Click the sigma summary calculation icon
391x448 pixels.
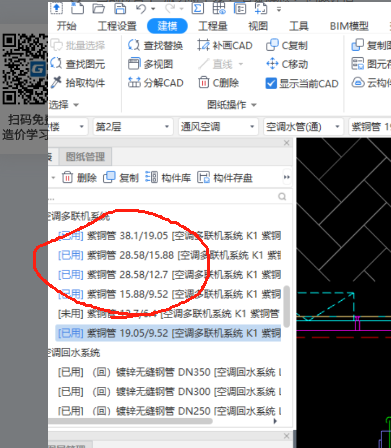(x=198, y=8)
